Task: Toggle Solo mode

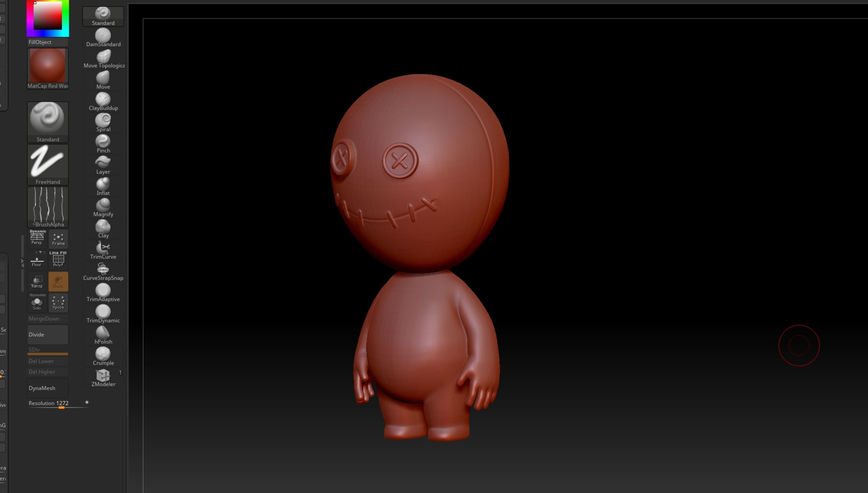Action: [37, 302]
